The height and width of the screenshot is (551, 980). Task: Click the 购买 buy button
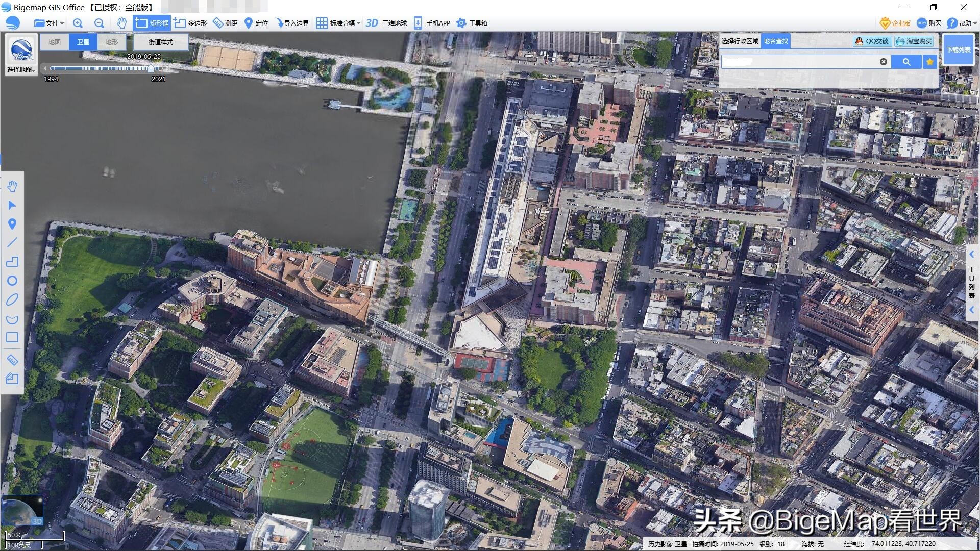[x=929, y=23]
